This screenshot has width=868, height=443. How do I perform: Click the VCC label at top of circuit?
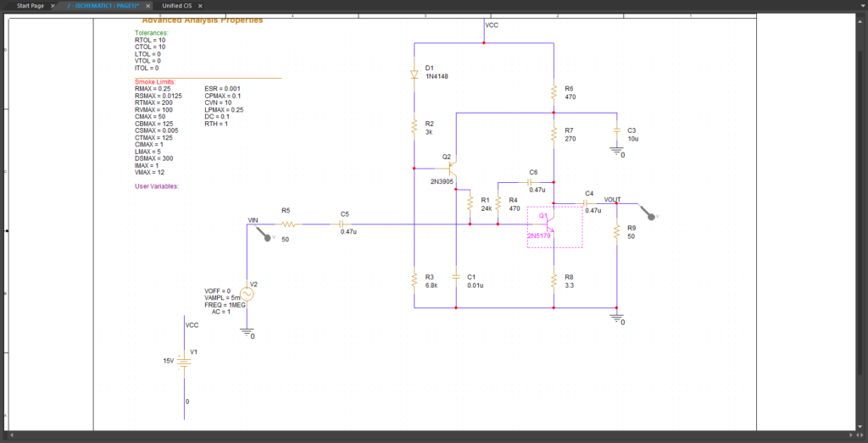point(492,25)
